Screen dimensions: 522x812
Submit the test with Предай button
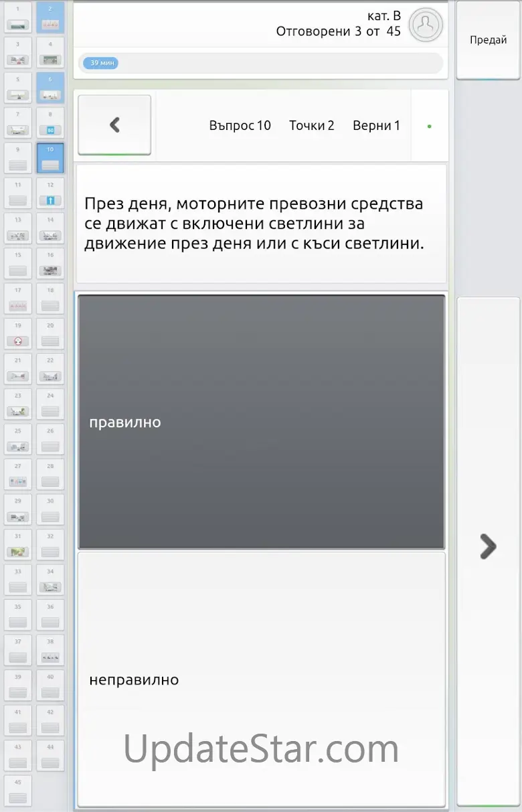point(488,40)
